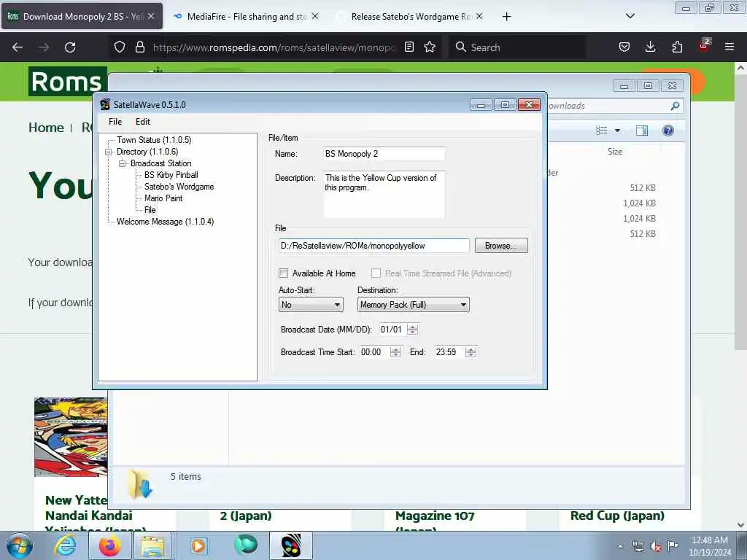Screen dimensions: 747x560
Task: Close the MediaFire tab
Action: 315,16
